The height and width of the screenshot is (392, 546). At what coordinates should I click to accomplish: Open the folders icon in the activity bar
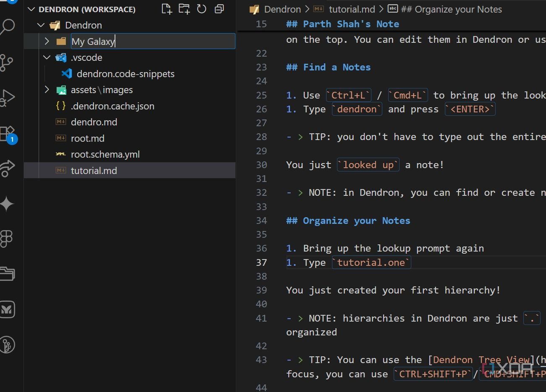coord(7,274)
